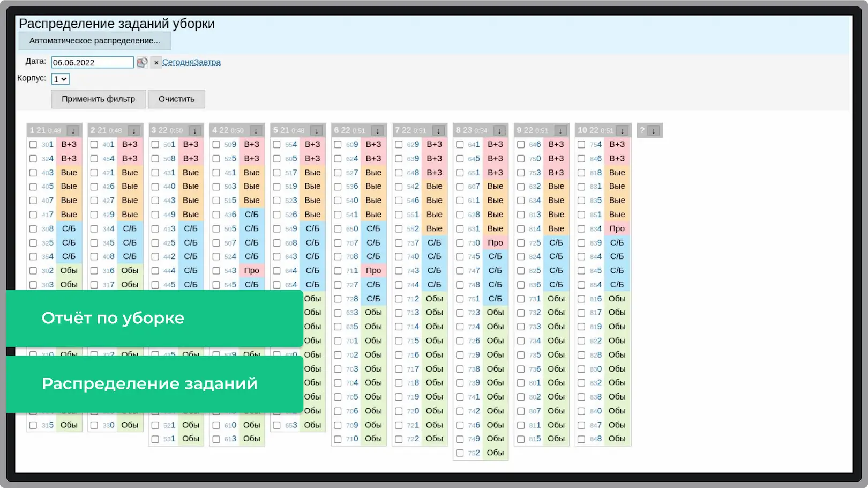Click the pink Про status cell for room 711

coord(373,271)
